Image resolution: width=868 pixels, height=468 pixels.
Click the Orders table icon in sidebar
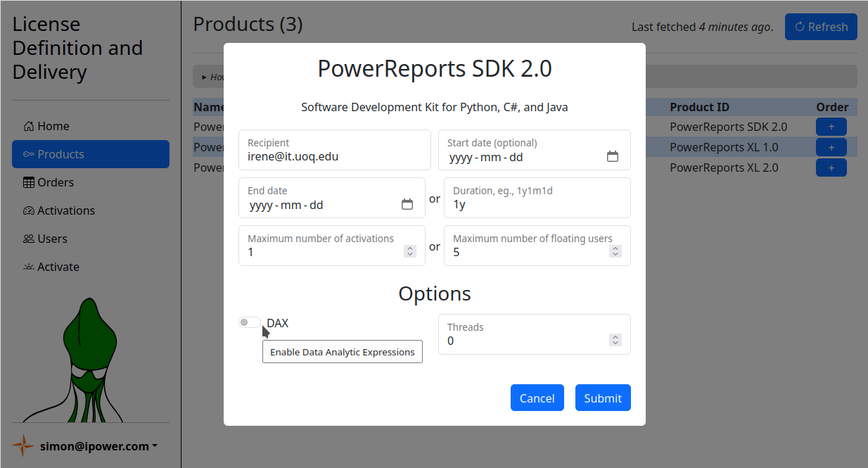pyautogui.click(x=28, y=183)
